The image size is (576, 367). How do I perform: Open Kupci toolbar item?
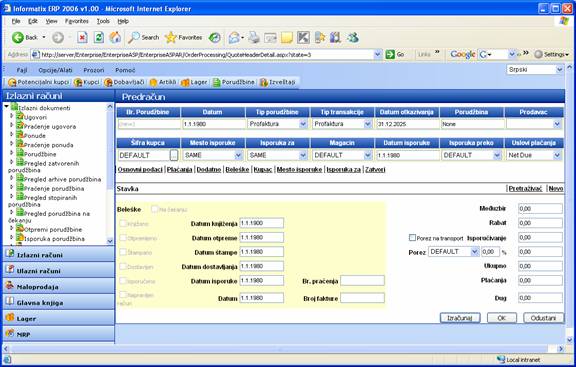(x=86, y=82)
